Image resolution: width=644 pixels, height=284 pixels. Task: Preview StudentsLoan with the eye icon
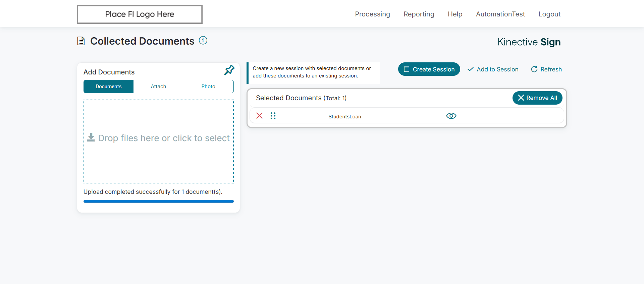point(451,116)
